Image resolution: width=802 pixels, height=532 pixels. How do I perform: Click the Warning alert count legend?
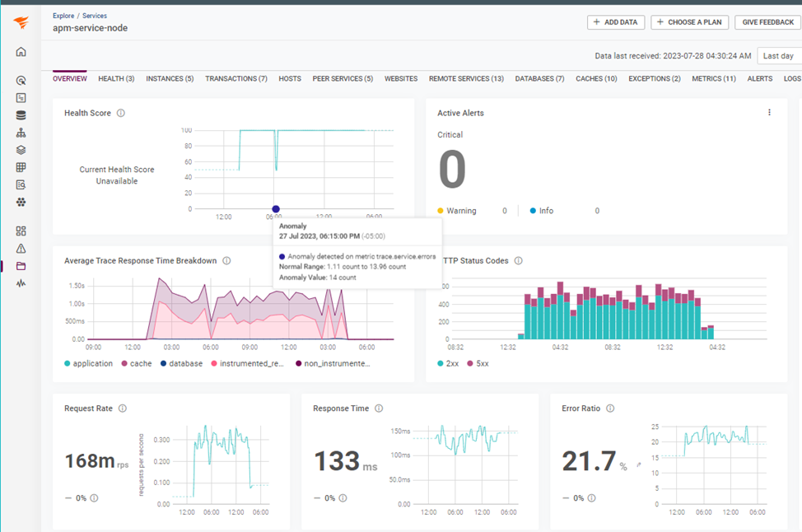click(457, 211)
